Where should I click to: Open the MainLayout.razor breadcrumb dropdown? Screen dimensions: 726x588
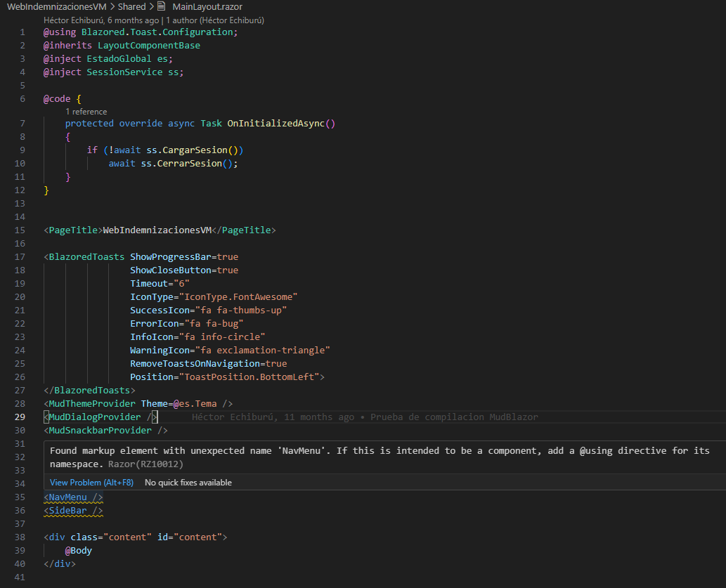pos(209,6)
